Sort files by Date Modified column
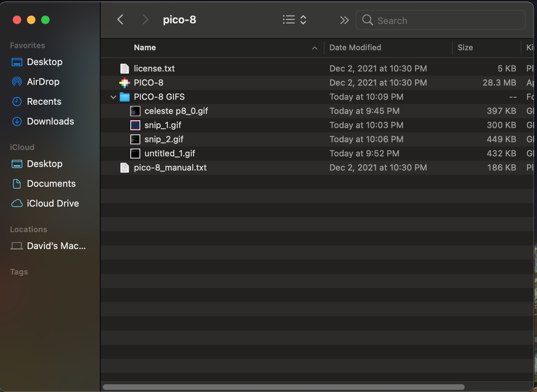This screenshot has height=392, width=537. coord(355,47)
